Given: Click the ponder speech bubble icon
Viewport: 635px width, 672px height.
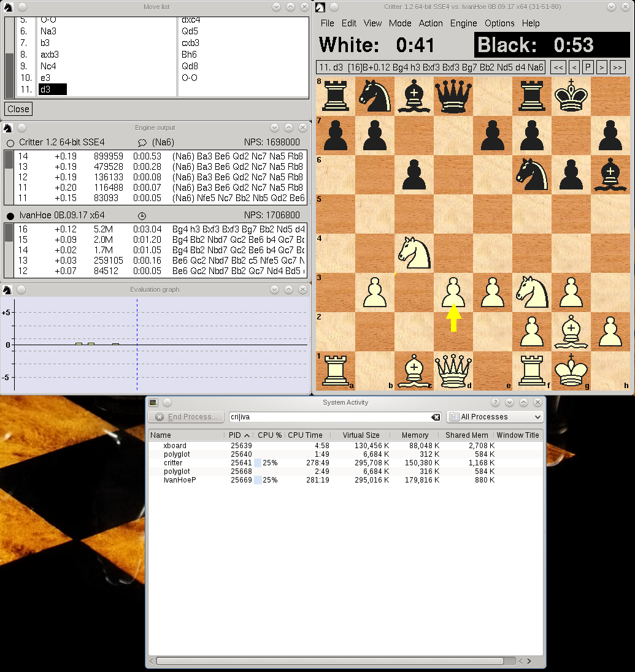Looking at the screenshot, I should [x=142, y=143].
